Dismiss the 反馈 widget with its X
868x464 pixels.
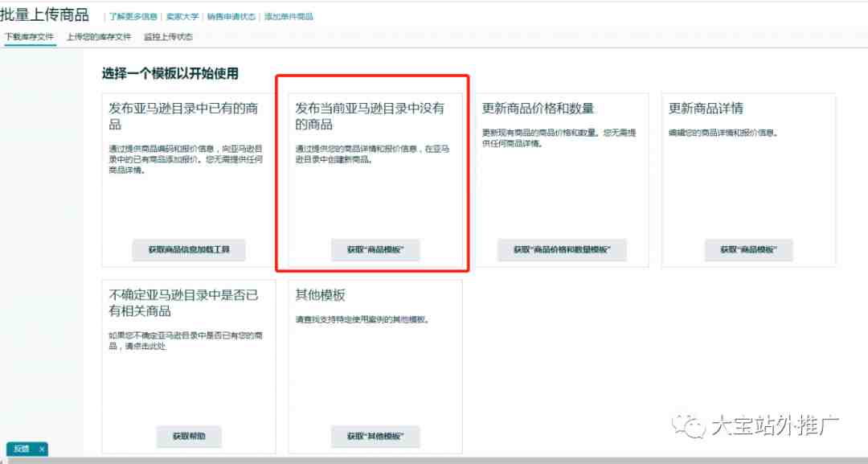(42, 449)
